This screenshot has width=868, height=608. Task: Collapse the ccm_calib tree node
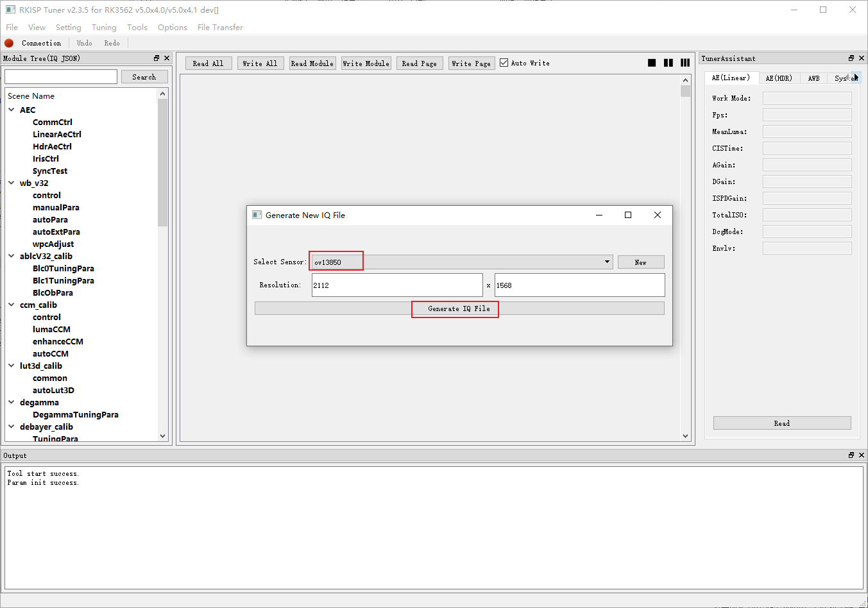[x=12, y=305]
